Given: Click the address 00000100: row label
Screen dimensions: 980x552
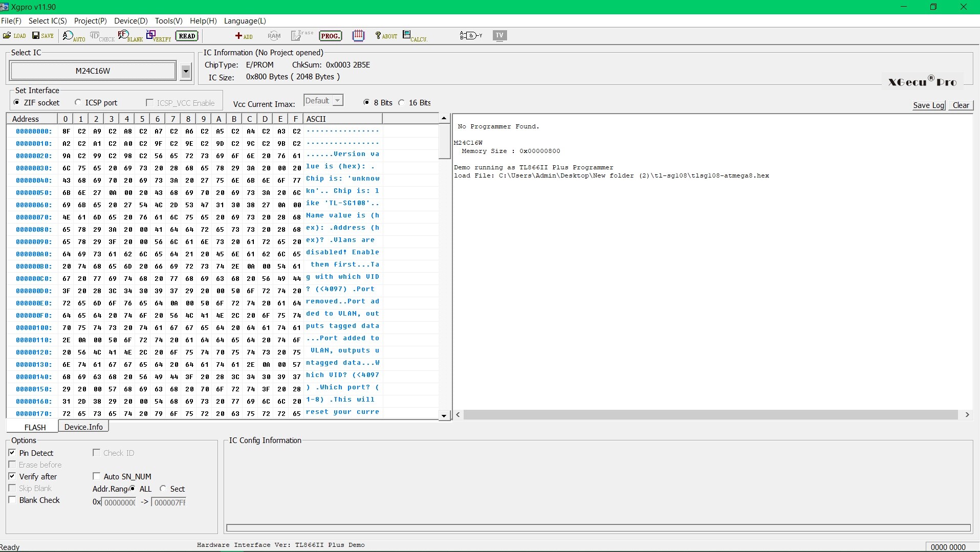Looking at the screenshot, I should pyautogui.click(x=34, y=328).
